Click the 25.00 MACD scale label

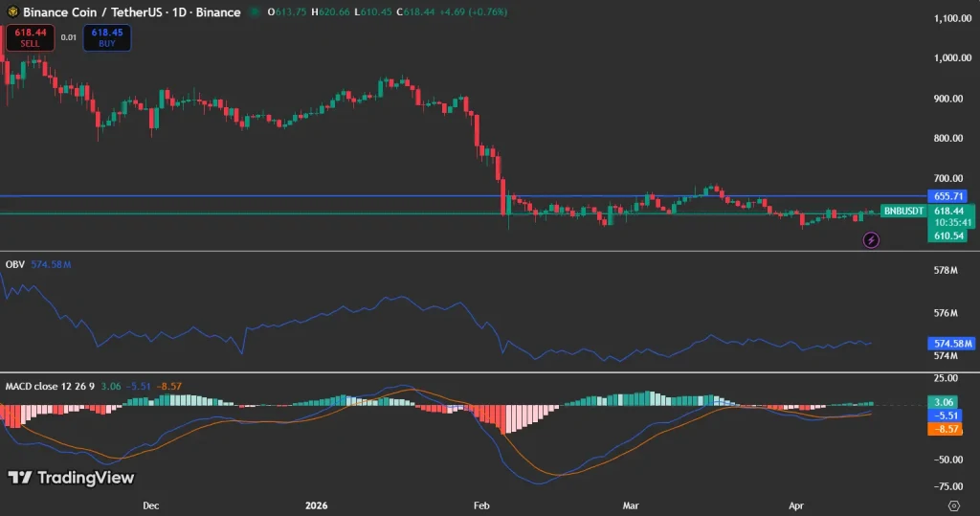(x=946, y=378)
